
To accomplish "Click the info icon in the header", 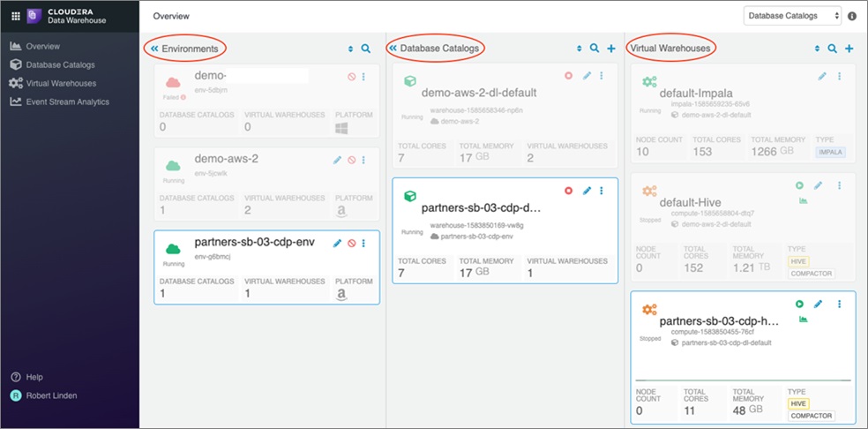I will (852, 16).
